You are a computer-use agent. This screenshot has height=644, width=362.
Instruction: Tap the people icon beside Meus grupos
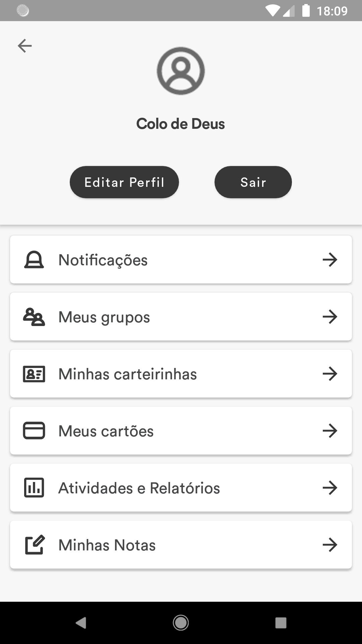(x=34, y=317)
